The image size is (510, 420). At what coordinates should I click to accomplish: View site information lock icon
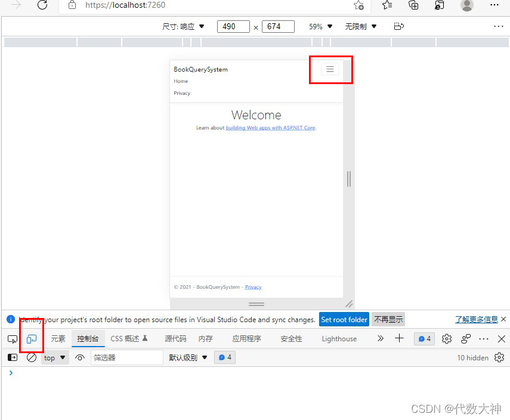point(72,5)
